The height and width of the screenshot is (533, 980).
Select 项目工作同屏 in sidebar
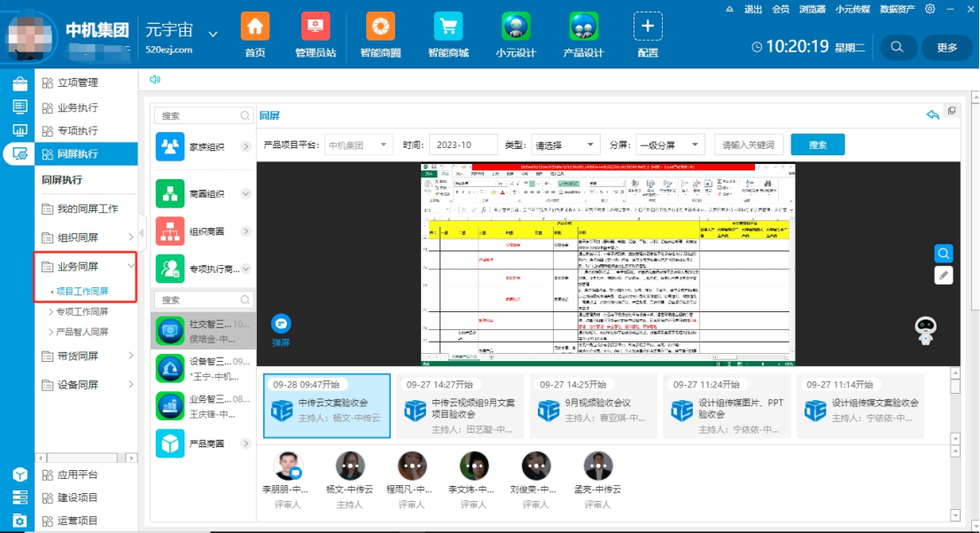[x=82, y=291]
